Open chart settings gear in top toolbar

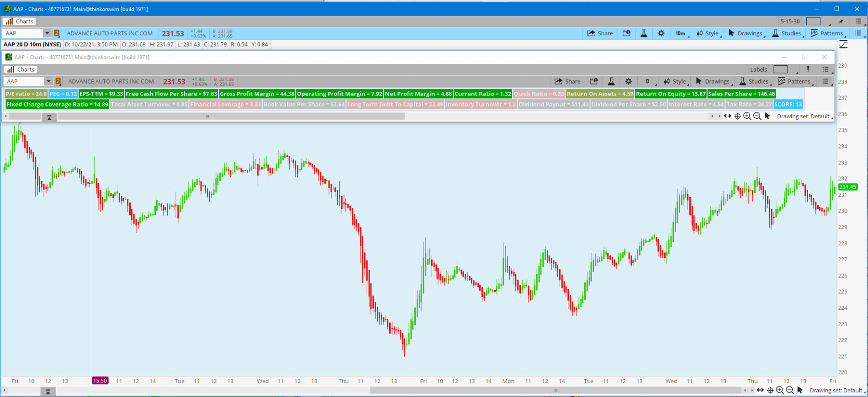(x=661, y=33)
